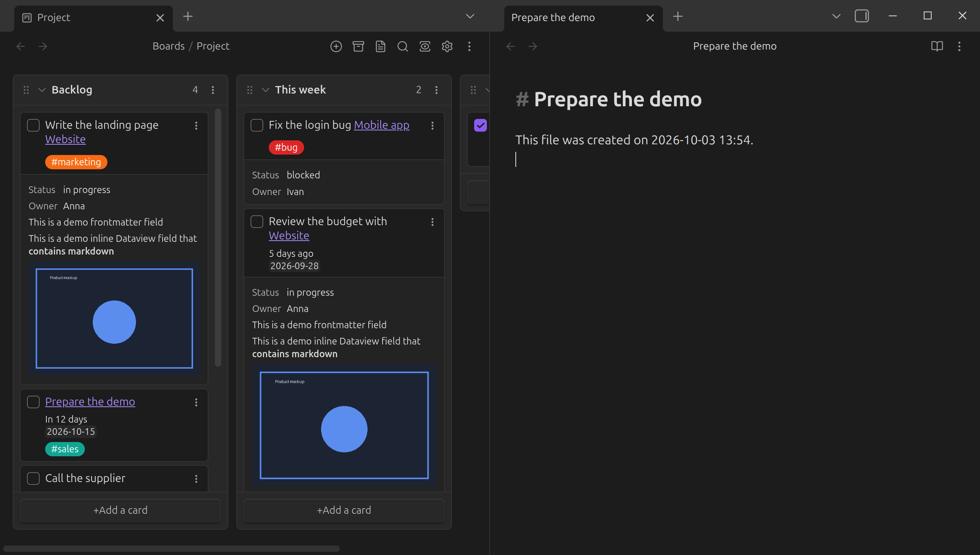980x555 pixels.
Task: Toggle the right sidebar panel icon
Action: (x=862, y=16)
